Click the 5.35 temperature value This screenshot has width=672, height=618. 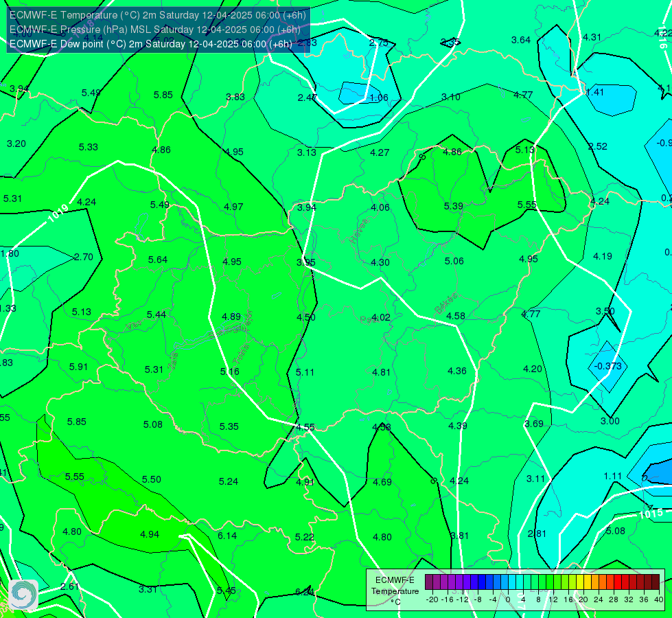(229, 426)
